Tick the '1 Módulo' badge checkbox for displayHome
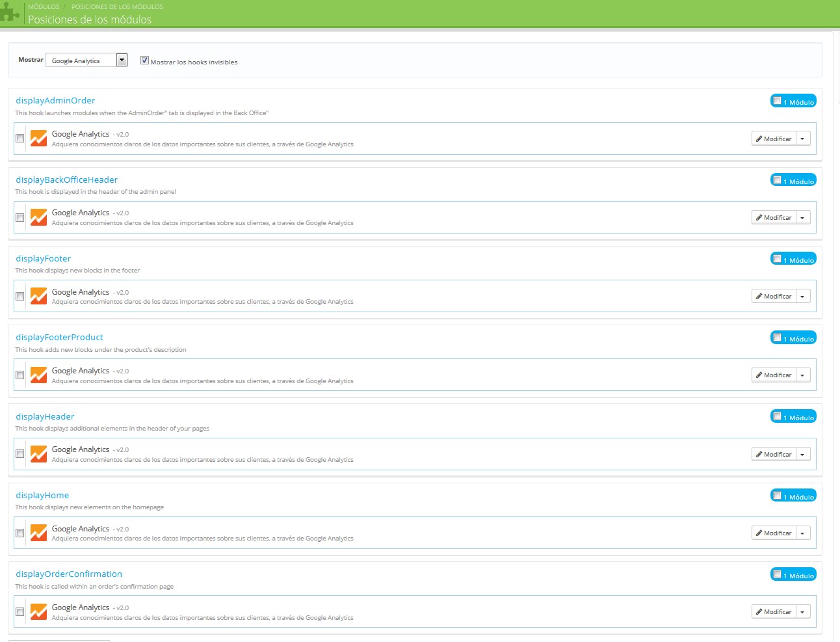The image size is (840, 642). [x=777, y=495]
